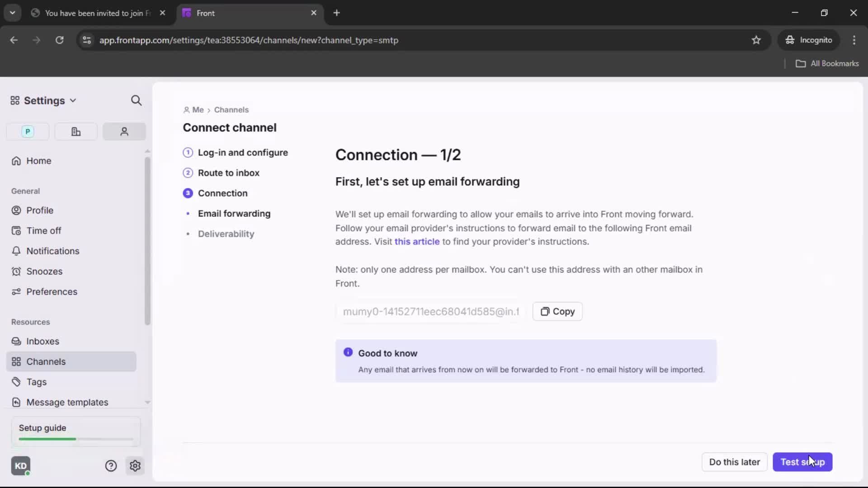868x488 pixels.
Task: Click the KD avatar
Action: coord(21,466)
